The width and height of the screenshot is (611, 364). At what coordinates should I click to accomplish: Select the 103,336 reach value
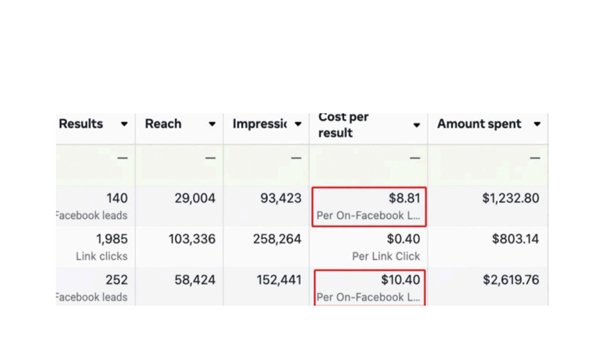[x=192, y=239]
